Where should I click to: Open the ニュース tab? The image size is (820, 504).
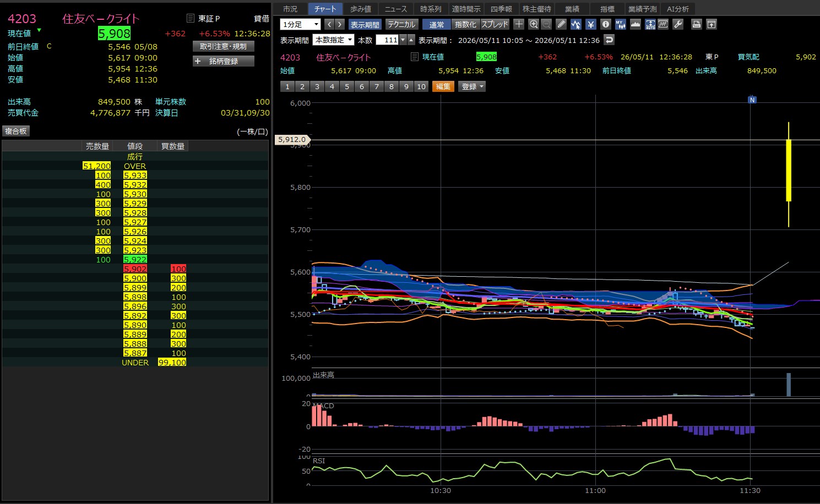pos(395,9)
